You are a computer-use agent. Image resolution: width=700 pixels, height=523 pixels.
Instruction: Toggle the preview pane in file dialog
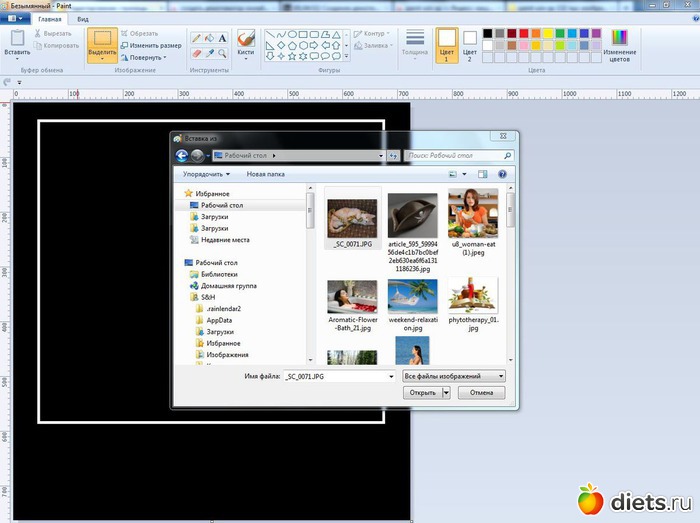pyautogui.click(x=481, y=174)
